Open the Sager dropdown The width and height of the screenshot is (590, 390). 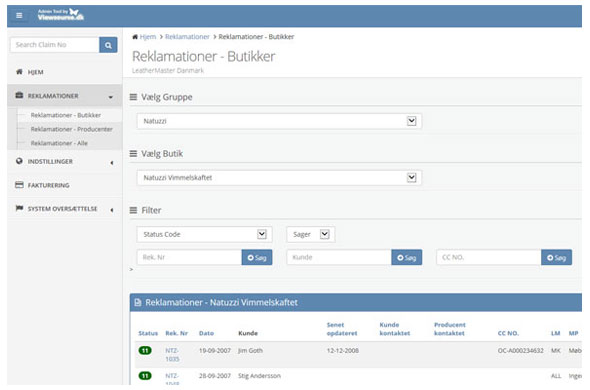(x=311, y=235)
